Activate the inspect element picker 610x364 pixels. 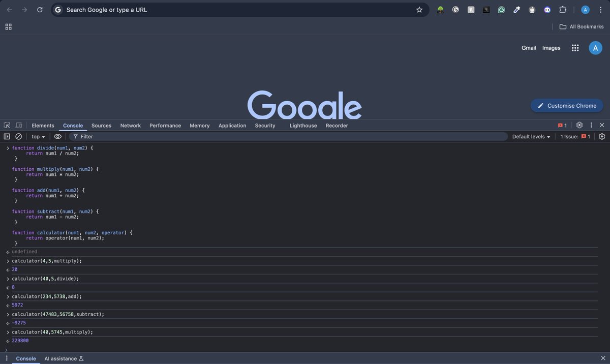[7, 125]
